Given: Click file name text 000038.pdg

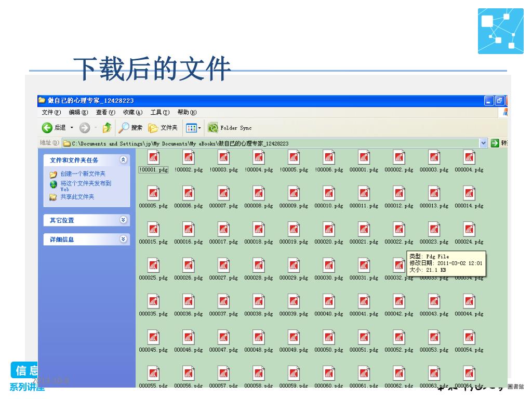Looking at the screenshot, I should click(x=259, y=314).
